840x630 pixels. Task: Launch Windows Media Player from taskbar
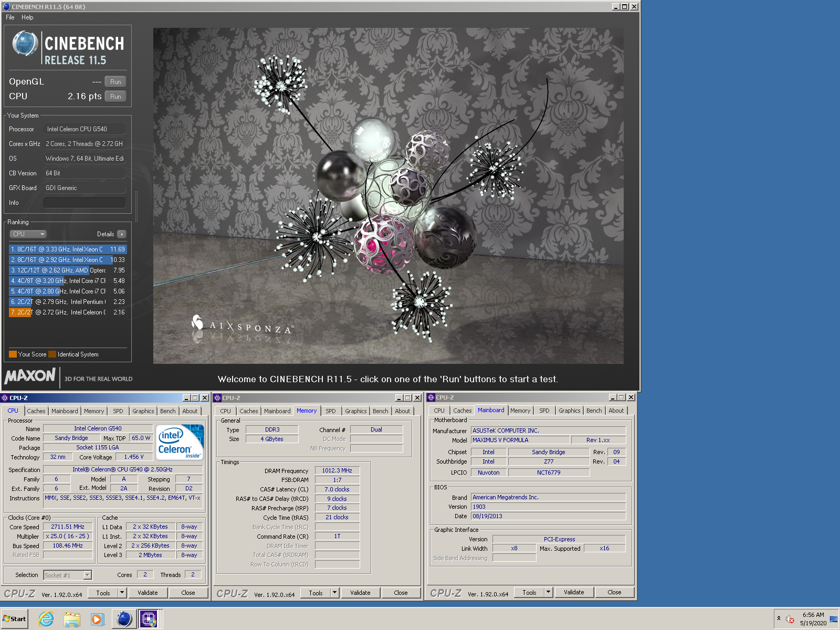(x=97, y=619)
